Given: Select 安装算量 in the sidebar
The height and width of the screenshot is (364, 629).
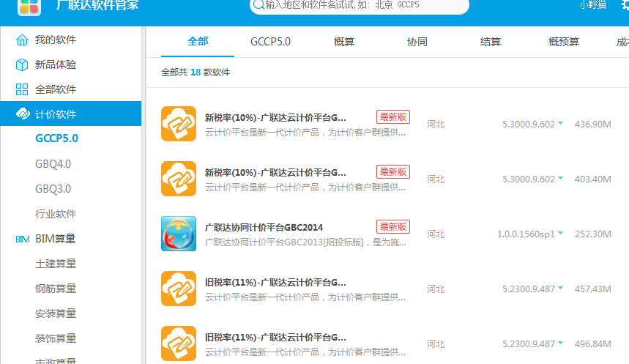Looking at the screenshot, I should [56, 313].
